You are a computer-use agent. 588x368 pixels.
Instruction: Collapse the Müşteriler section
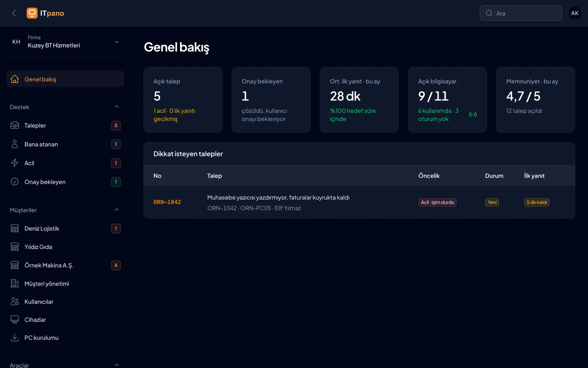coord(117,210)
